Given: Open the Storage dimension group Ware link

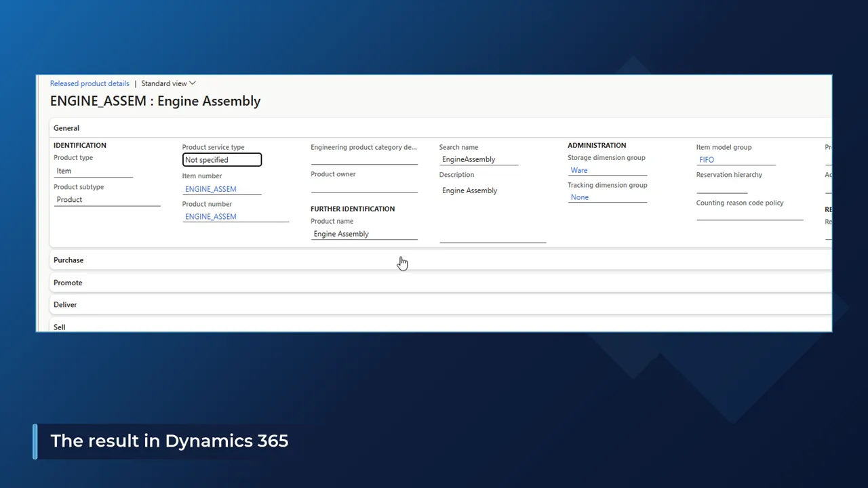Looking at the screenshot, I should (579, 170).
